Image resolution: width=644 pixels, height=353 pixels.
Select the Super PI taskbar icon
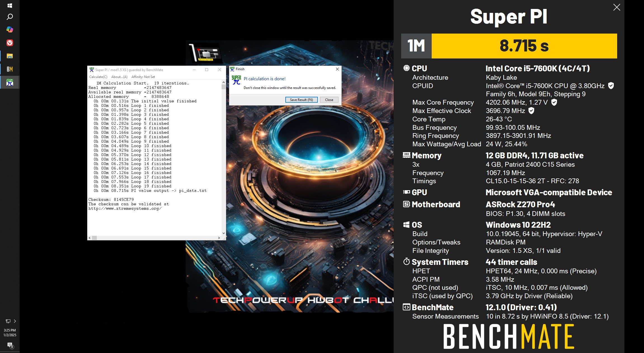[10, 82]
